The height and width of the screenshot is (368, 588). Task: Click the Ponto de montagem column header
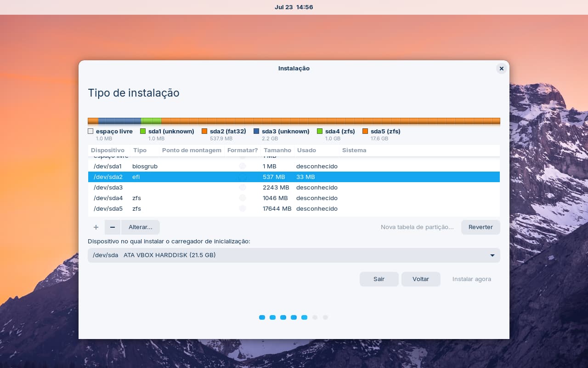point(192,150)
